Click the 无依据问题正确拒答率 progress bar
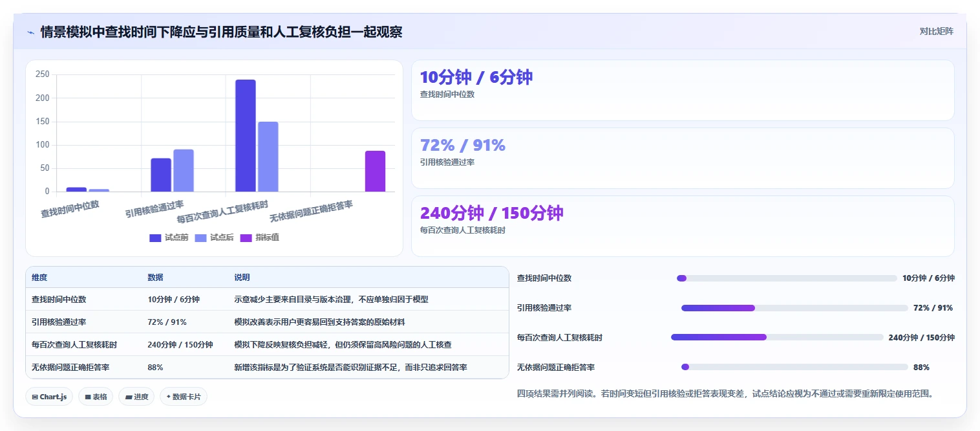The width and height of the screenshot is (980, 431). (x=794, y=367)
